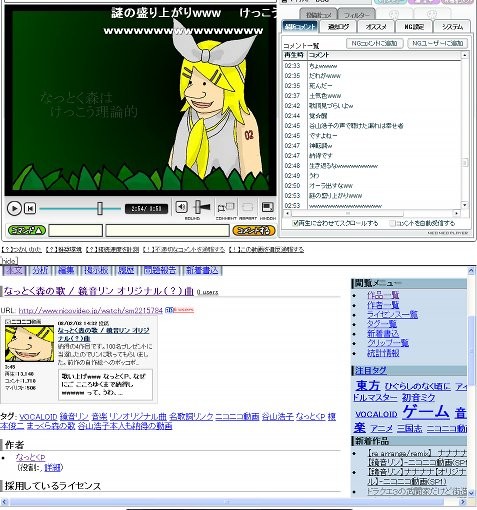The width and height of the screenshot is (477, 510).
Task: Open the 詳細 link under author
Action: pos(52,467)
